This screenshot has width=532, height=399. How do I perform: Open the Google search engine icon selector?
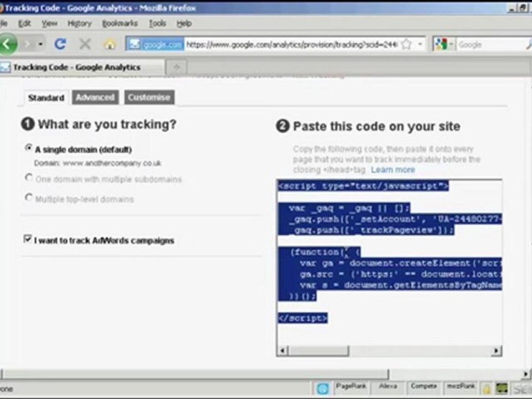tap(444, 44)
